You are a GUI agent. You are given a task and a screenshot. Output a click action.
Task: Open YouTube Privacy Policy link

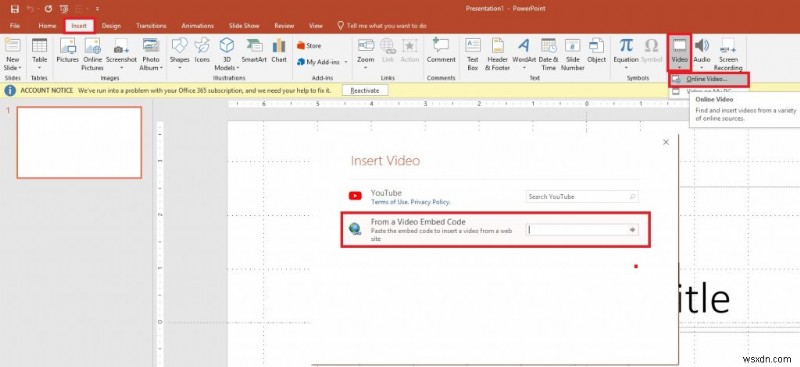(x=430, y=202)
